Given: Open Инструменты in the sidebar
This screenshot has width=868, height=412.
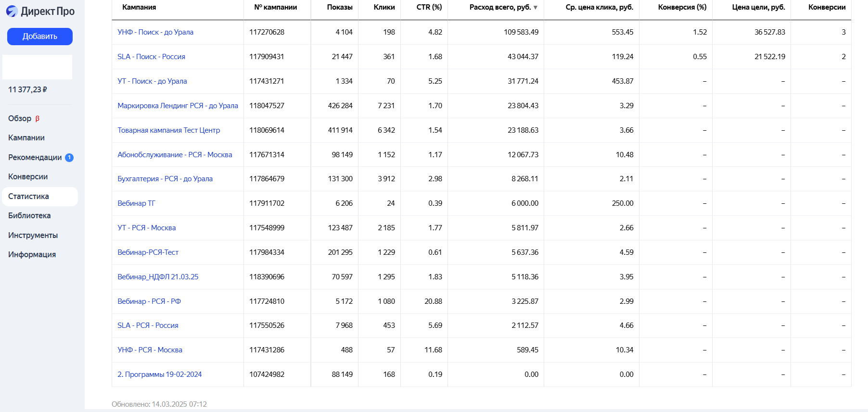Looking at the screenshot, I should [33, 236].
